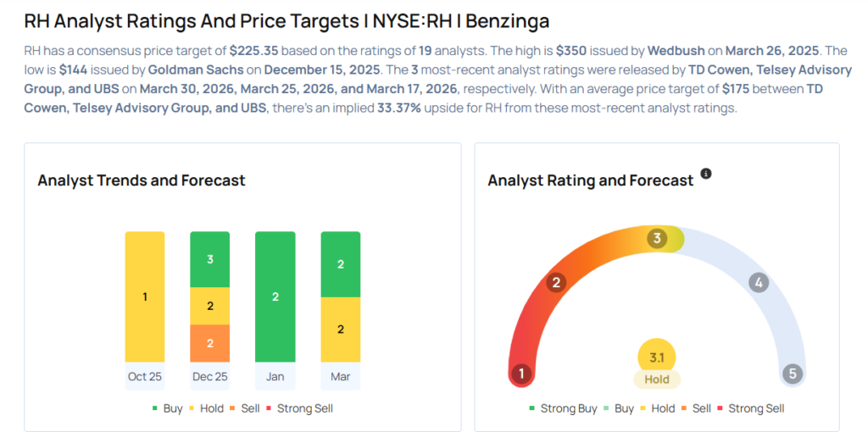Click gauge marker number 1
Viewport: 868px width, 432px height.
tap(522, 374)
